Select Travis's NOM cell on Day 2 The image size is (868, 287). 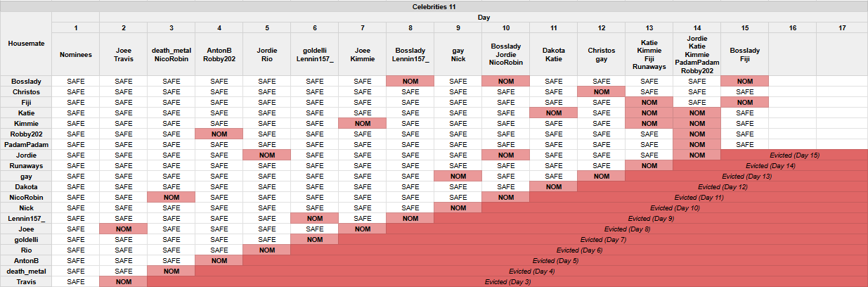point(123,281)
